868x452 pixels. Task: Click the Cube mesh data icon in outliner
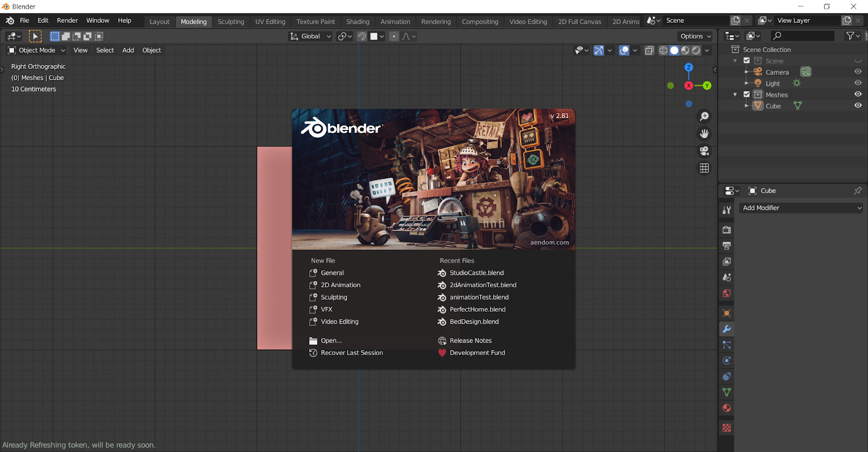coord(797,106)
